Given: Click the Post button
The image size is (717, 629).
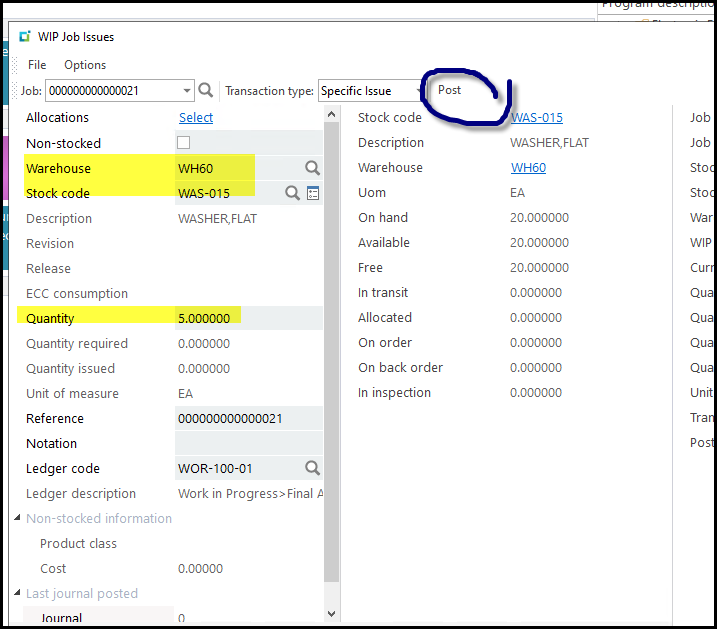Looking at the screenshot, I should (x=450, y=90).
